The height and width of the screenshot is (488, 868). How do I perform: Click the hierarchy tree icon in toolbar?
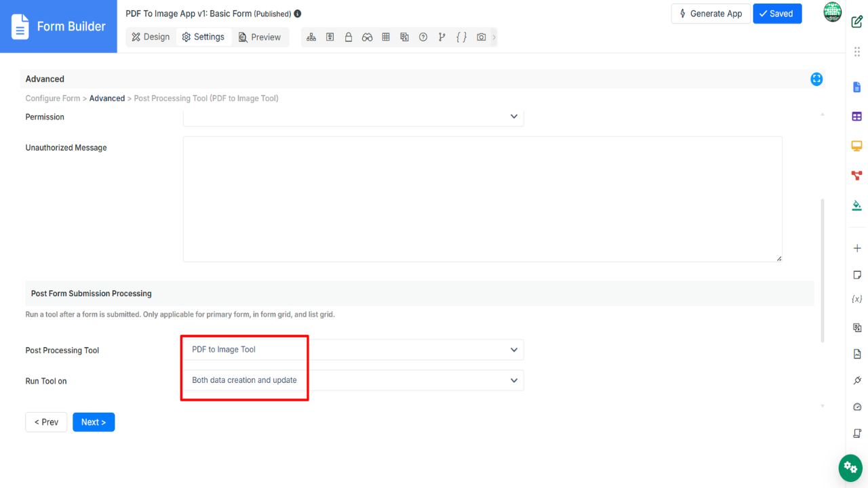(x=311, y=37)
